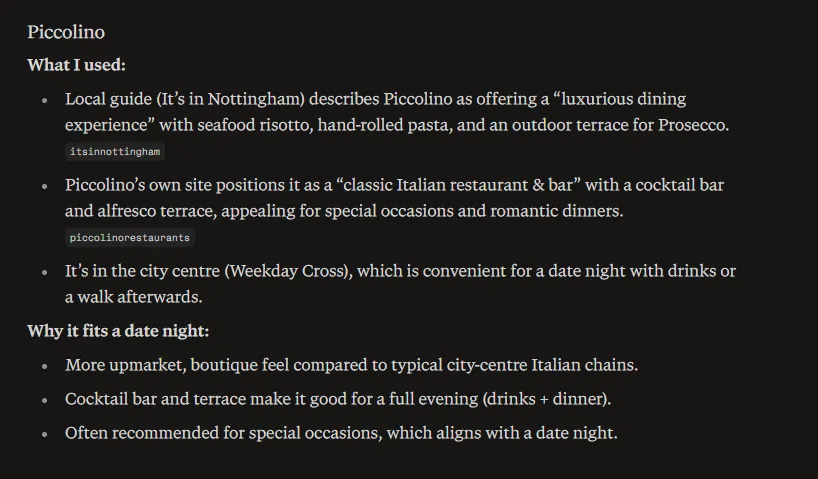The image size is (818, 479).
Task: Click the bullet marker beside 'Piccolino's own site'
Action: click(x=45, y=186)
